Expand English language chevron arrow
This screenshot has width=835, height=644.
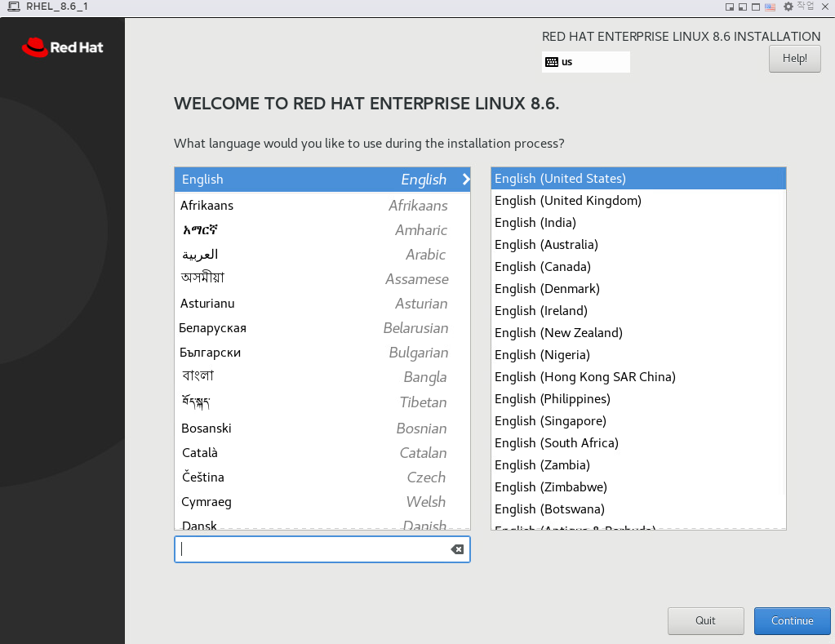click(466, 179)
